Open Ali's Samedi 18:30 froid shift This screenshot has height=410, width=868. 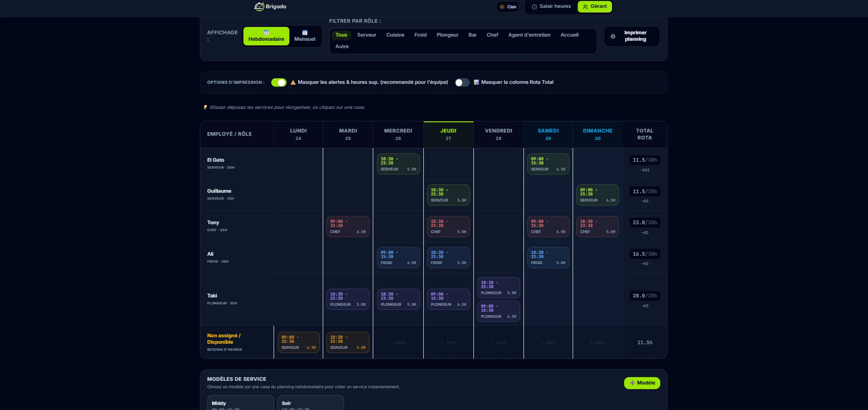tap(548, 258)
